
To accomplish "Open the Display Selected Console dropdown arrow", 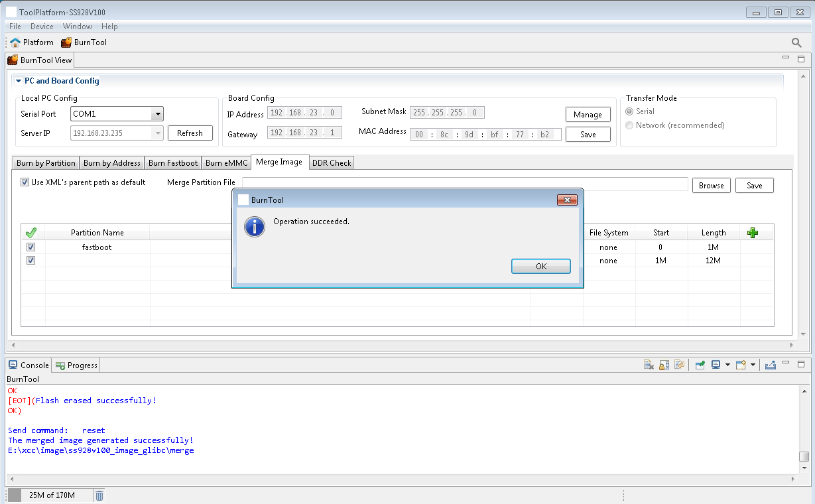I will [727, 365].
